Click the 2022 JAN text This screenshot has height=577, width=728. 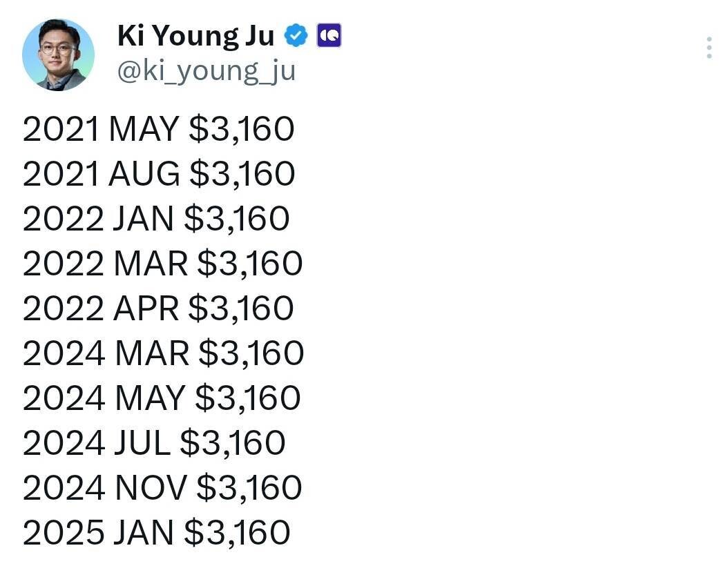(98, 219)
